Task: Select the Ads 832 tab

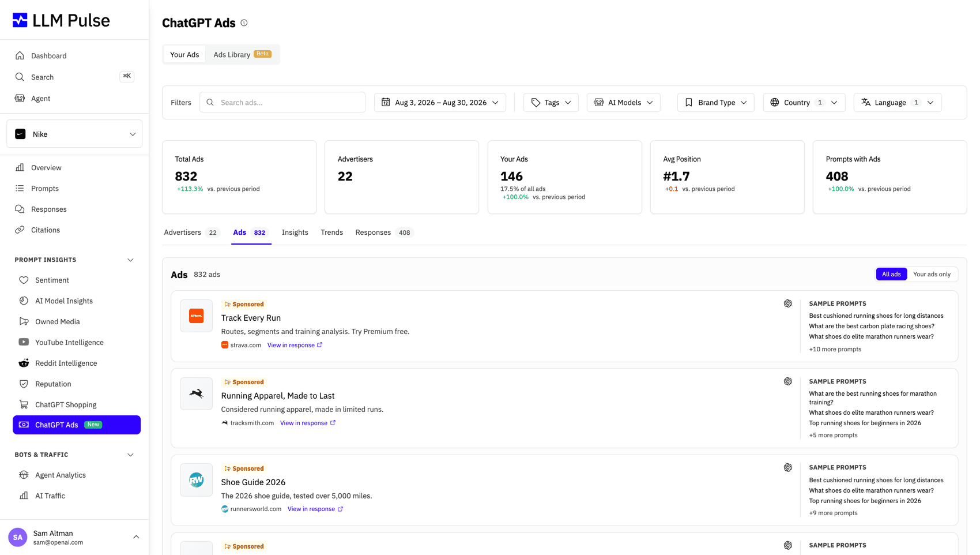Action: (x=251, y=232)
